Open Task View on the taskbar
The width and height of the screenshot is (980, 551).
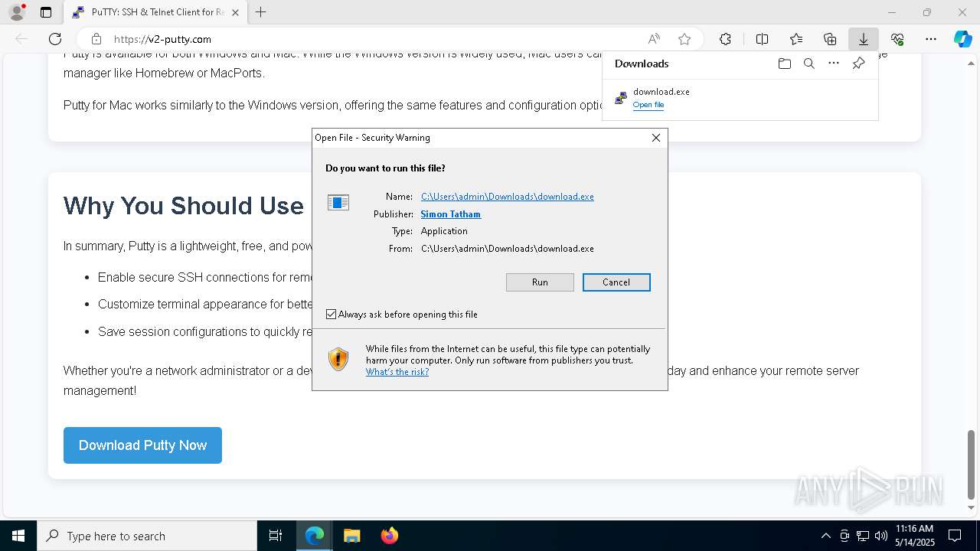tap(276, 536)
